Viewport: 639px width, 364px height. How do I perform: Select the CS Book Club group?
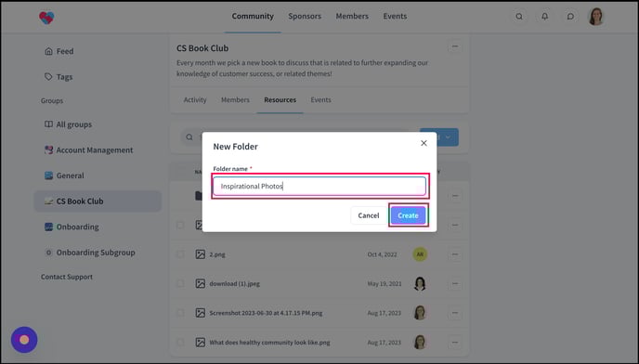(98, 201)
